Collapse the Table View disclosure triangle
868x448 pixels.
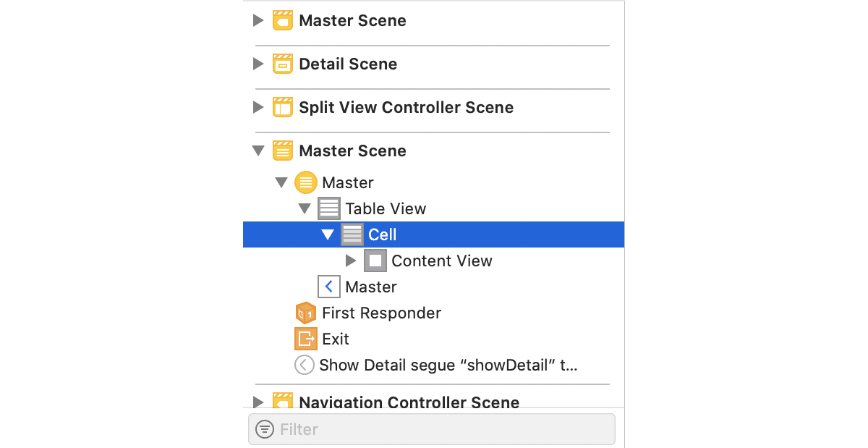[305, 208]
